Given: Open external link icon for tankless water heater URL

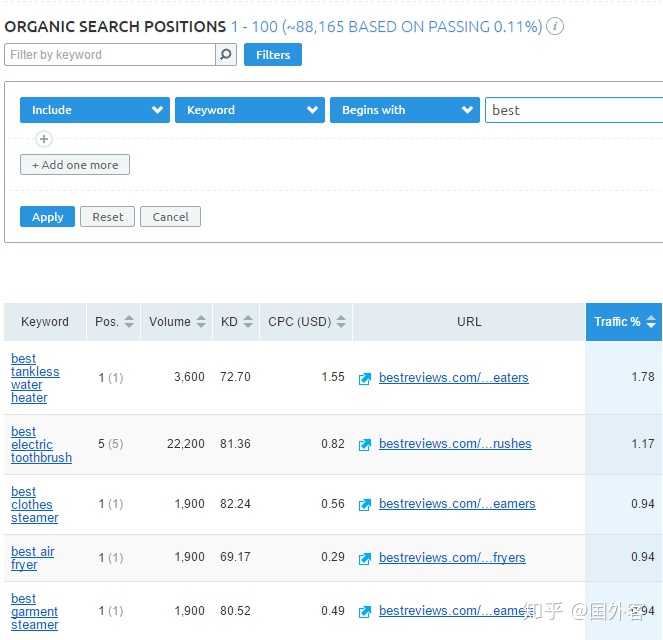Looking at the screenshot, I should click(365, 378).
